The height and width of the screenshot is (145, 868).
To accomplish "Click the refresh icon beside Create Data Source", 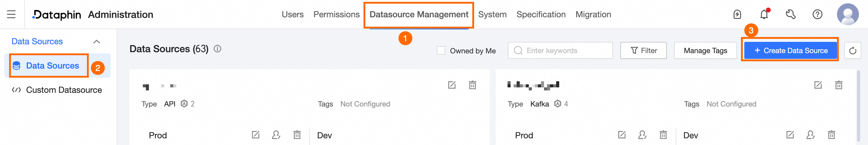I will pyautogui.click(x=852, y=50).
